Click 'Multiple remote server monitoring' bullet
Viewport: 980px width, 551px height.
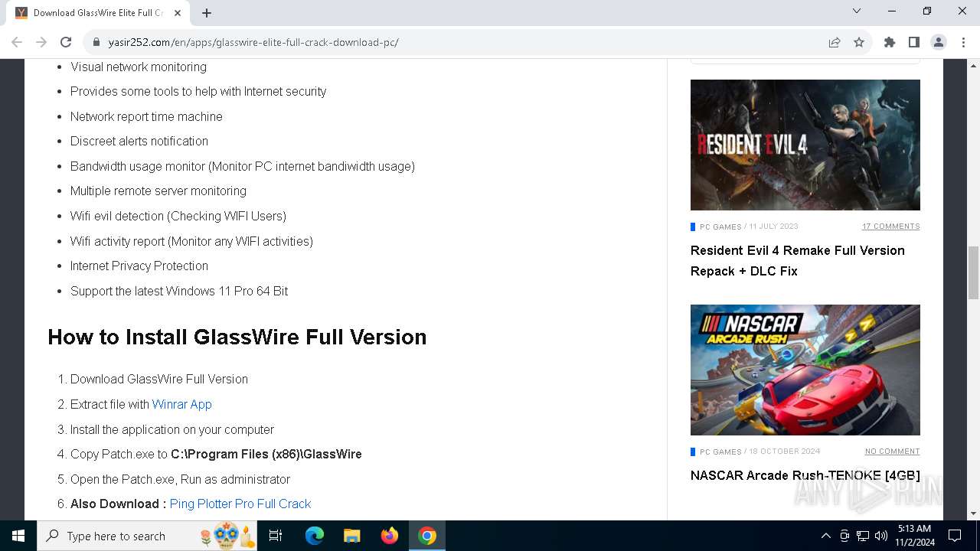158,191
